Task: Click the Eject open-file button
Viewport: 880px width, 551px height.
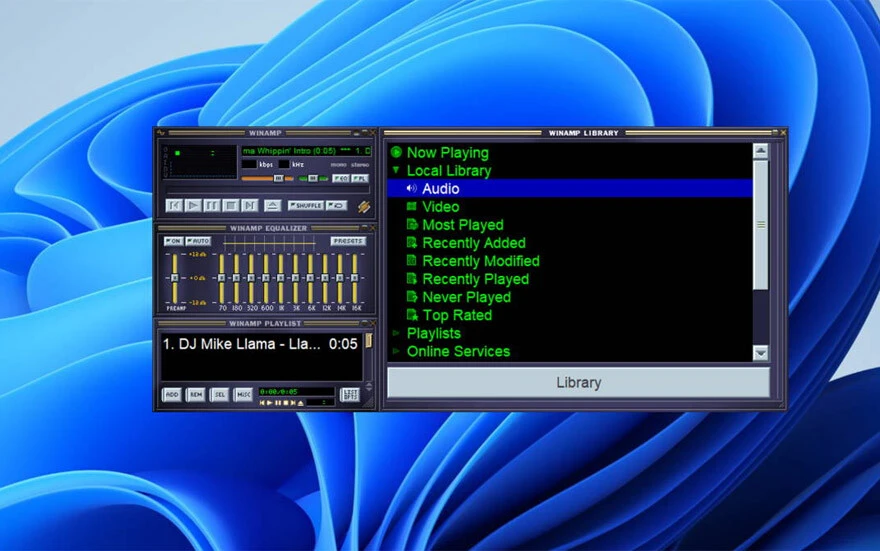Action: [x=273, y=205]
